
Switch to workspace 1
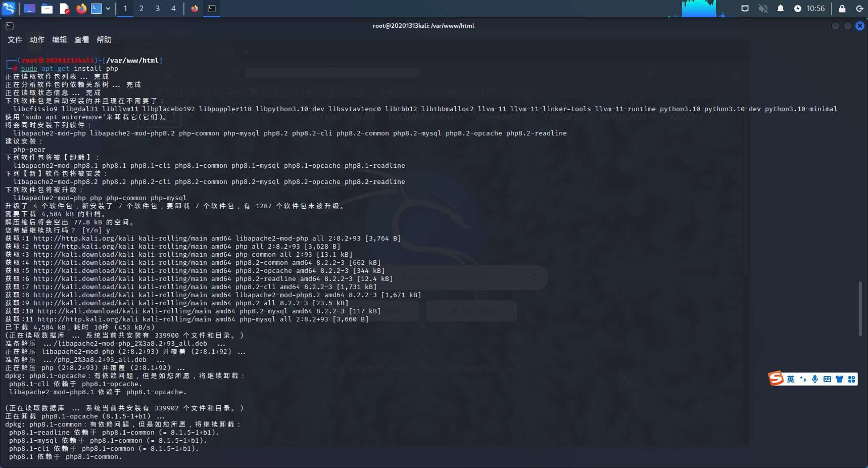pyautogui.click(x=125, y=9)
